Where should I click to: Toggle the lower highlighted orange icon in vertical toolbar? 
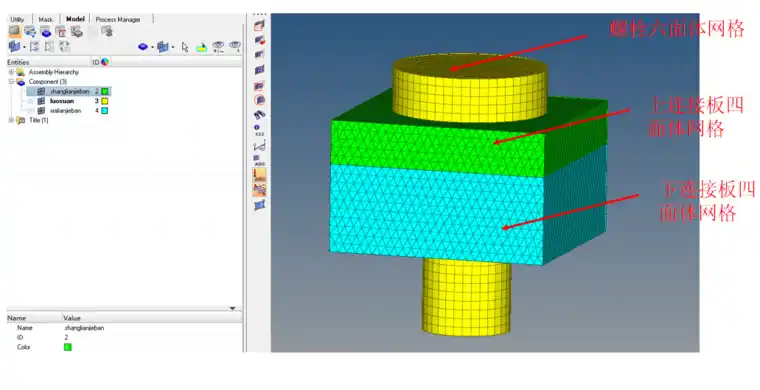(260, 189)
